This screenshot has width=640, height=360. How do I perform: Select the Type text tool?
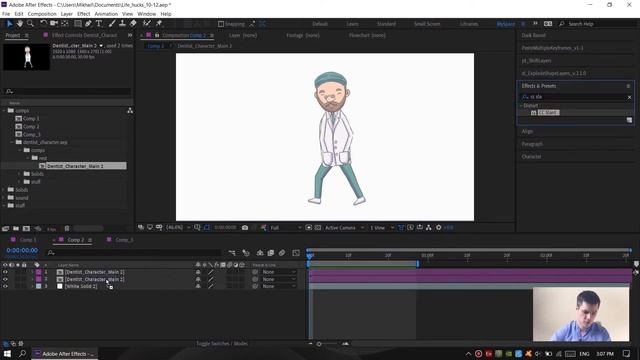[99, 24]
